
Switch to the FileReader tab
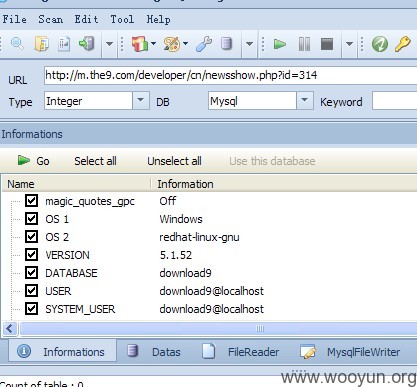[x=241, y=352]
